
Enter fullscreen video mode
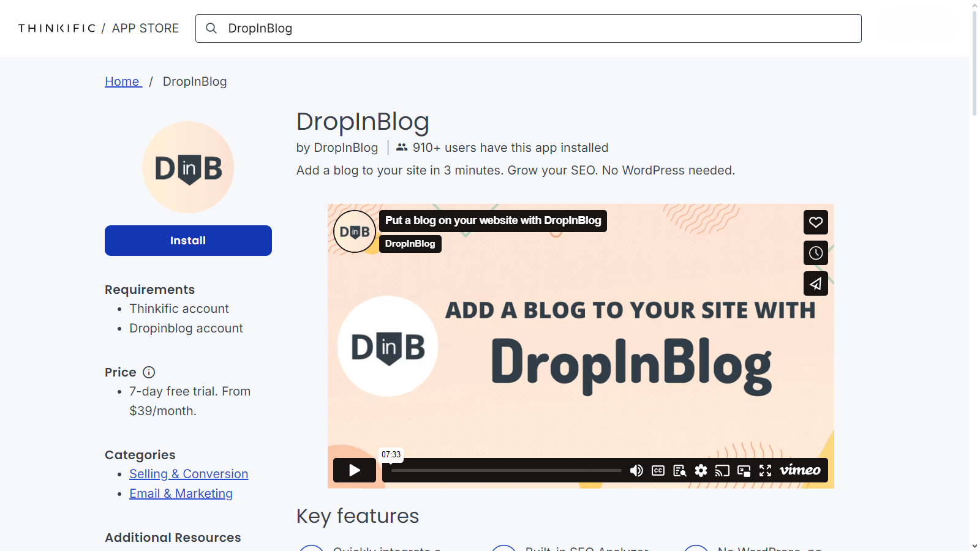(x=765, y=470)
